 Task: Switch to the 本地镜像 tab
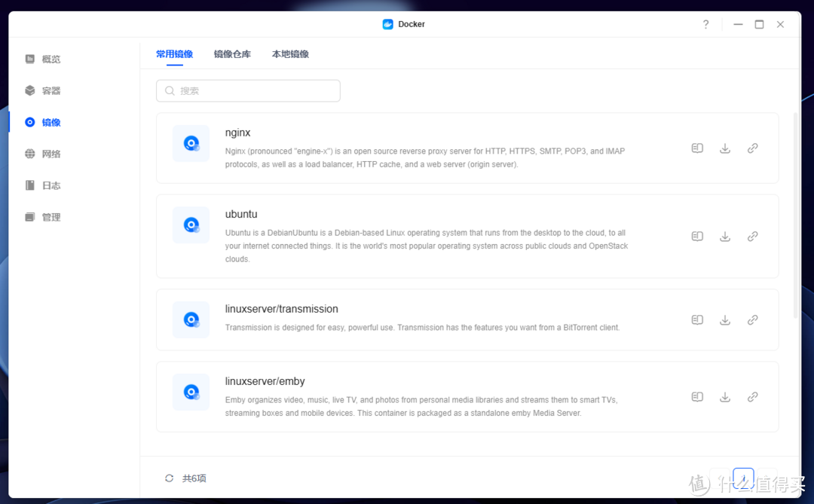click(x=290, y=54)
